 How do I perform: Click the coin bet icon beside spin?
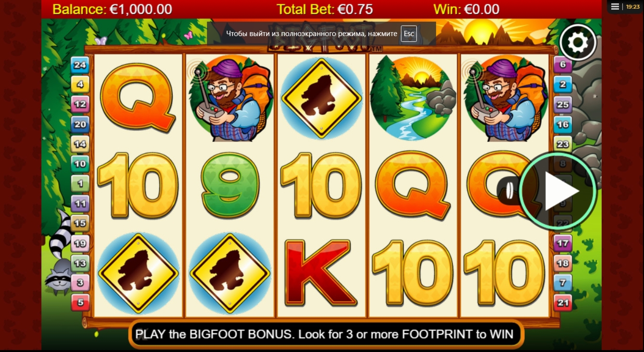[x=509, y=191]
